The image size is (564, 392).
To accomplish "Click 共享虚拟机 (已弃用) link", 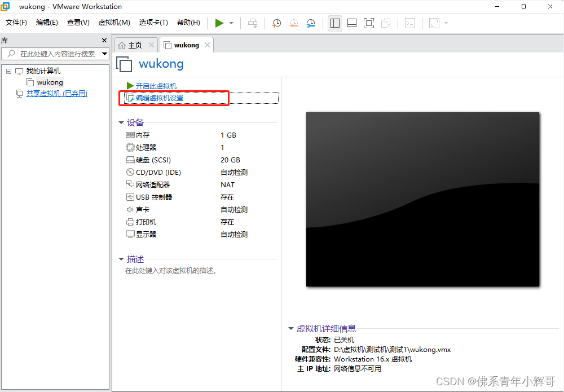I will tap(57, 94).
